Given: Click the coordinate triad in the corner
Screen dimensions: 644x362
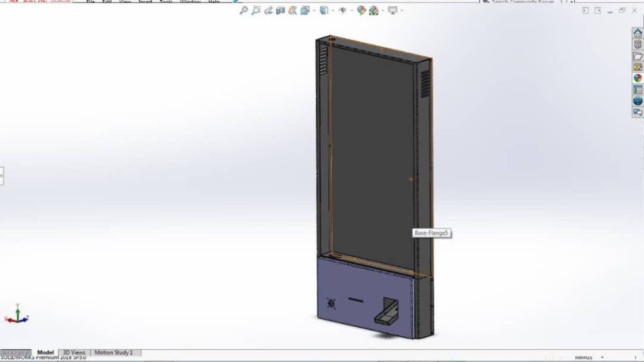Looking at the screenshot, I should coord(16,314).
